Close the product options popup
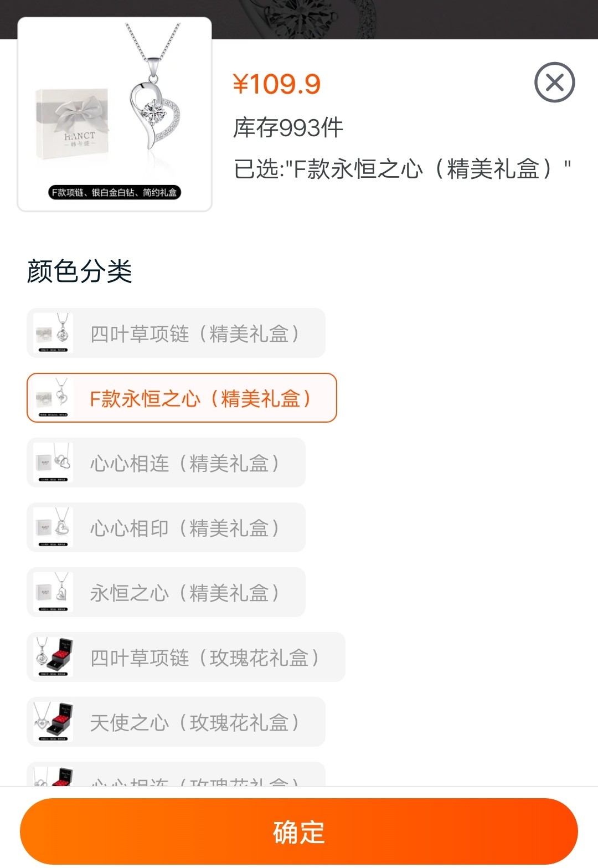 pos(554,83)
